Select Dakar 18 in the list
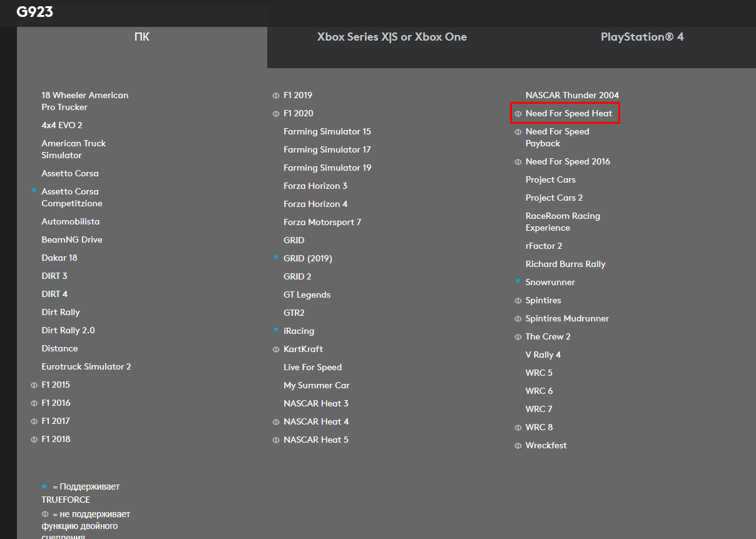The height and width of the screenshot is (539, 756). tap(59, 258)
